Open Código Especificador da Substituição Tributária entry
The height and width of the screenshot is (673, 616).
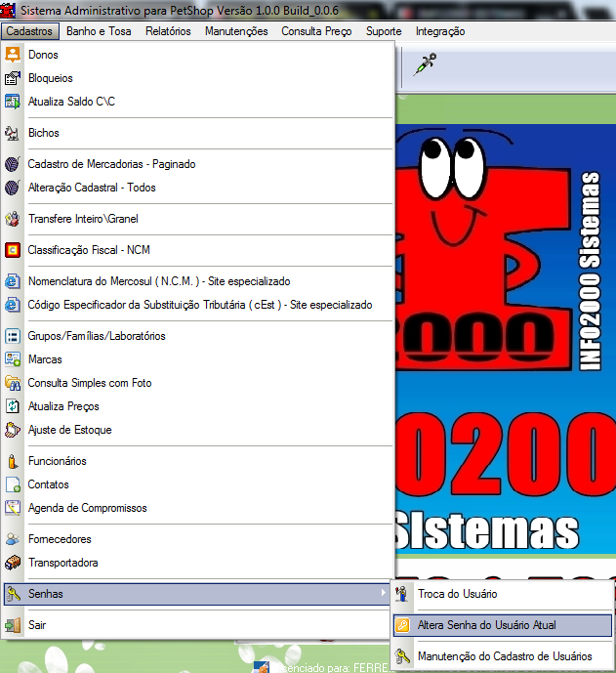pyautogui.click(x=198, y=305)
